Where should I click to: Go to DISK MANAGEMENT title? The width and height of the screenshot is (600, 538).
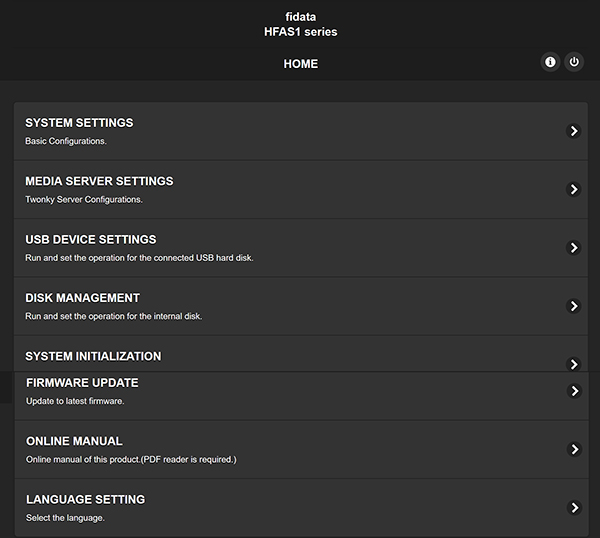(82, 298)
